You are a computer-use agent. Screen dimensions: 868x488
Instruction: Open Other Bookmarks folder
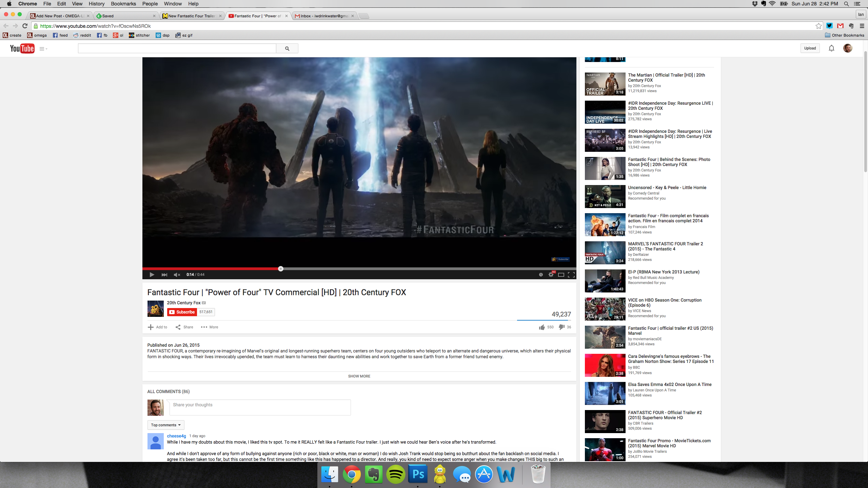[845, 35]
